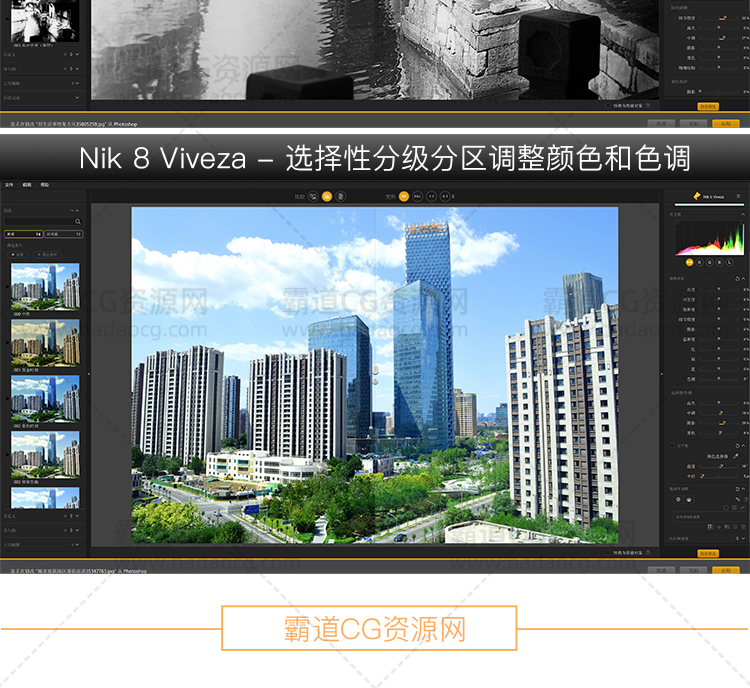Viewport: 750px width, 688px height.
Task: Check smart object option in upper black-and-white window
Action: pos(608,105)
